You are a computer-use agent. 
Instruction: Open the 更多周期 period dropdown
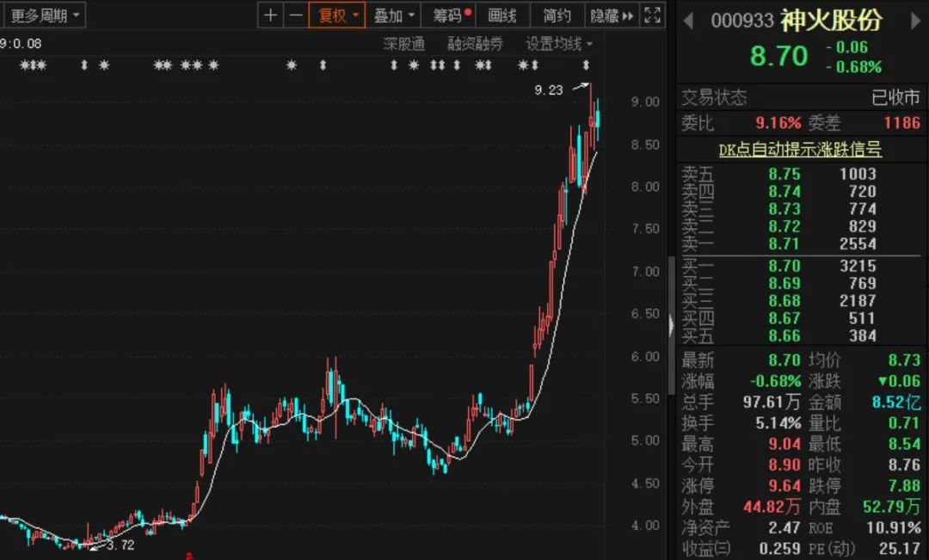coord(44,15)
